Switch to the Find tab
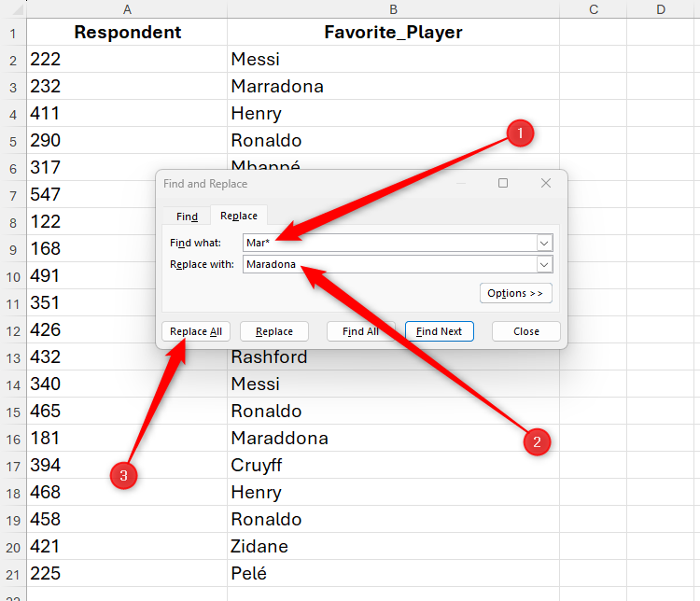The image size is (700, 601). point(188,217)
